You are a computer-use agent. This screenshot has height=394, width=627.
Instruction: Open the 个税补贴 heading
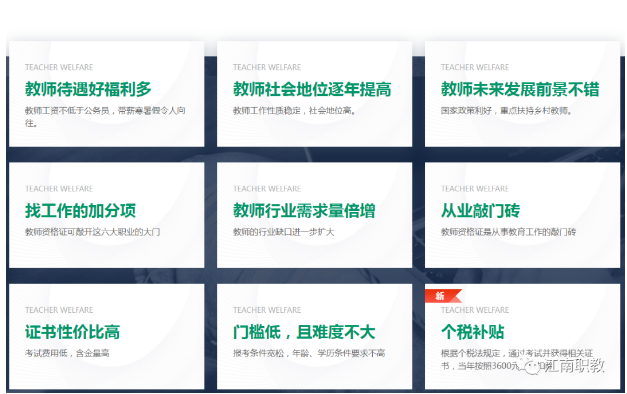pos(472,332)
